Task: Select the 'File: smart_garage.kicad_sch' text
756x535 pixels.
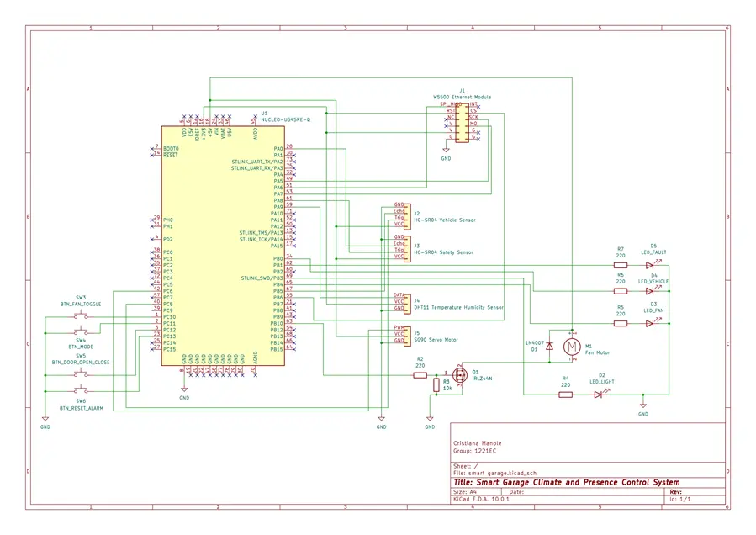Action: 494,474
